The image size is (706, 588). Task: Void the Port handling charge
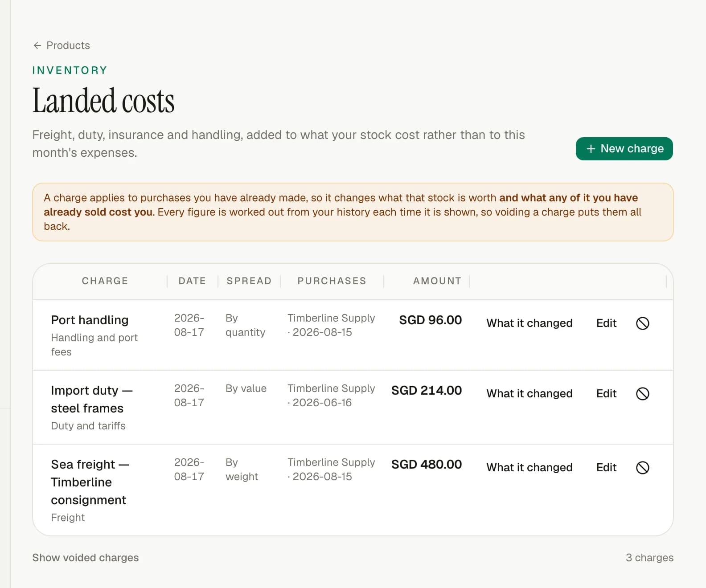click(x=642, y=323)
